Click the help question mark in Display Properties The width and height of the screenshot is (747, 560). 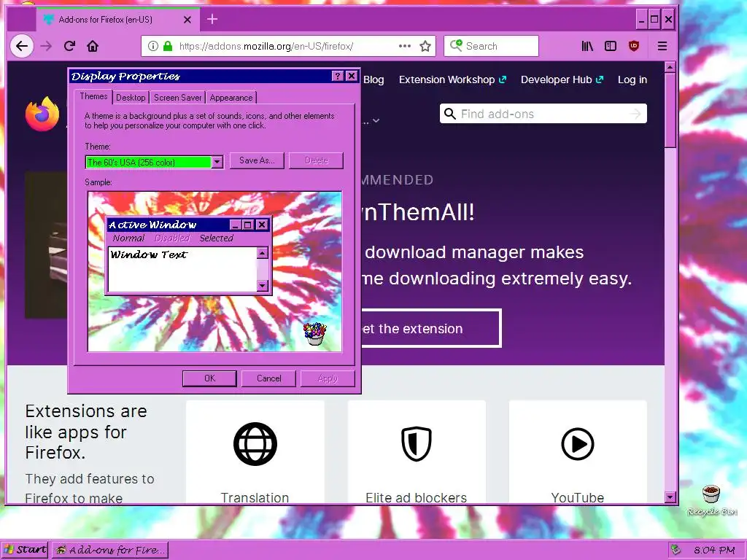pos(337,76)
